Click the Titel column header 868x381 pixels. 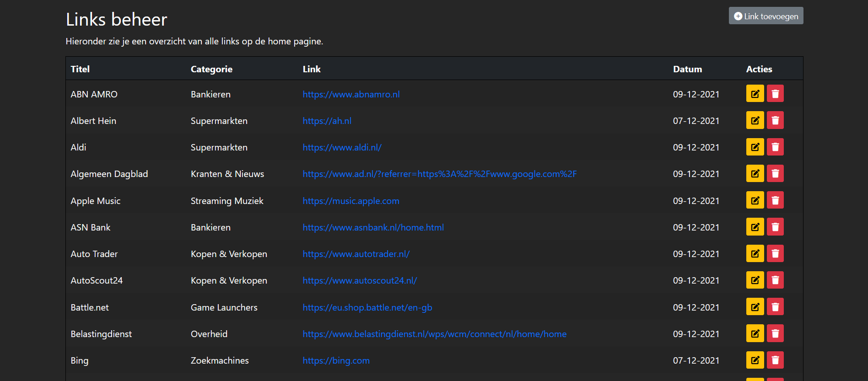coord(80,69)
